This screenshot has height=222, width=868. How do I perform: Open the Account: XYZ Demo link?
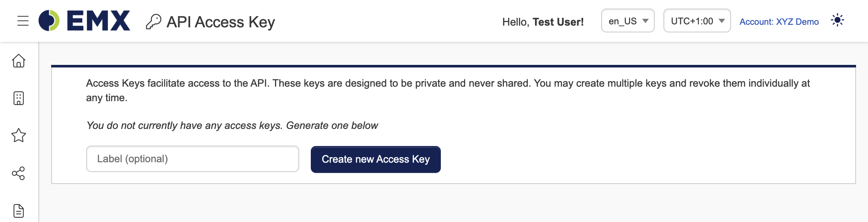779,22
